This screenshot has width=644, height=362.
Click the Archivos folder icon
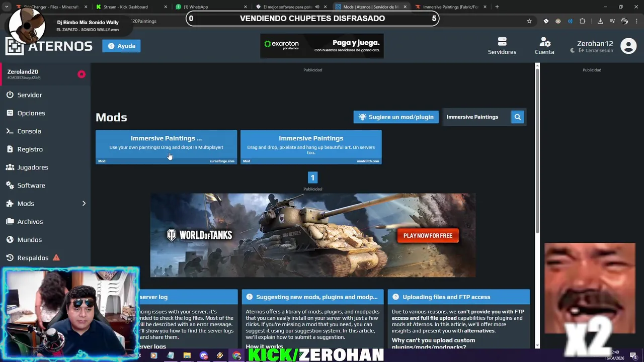click(x=10, y=222)
